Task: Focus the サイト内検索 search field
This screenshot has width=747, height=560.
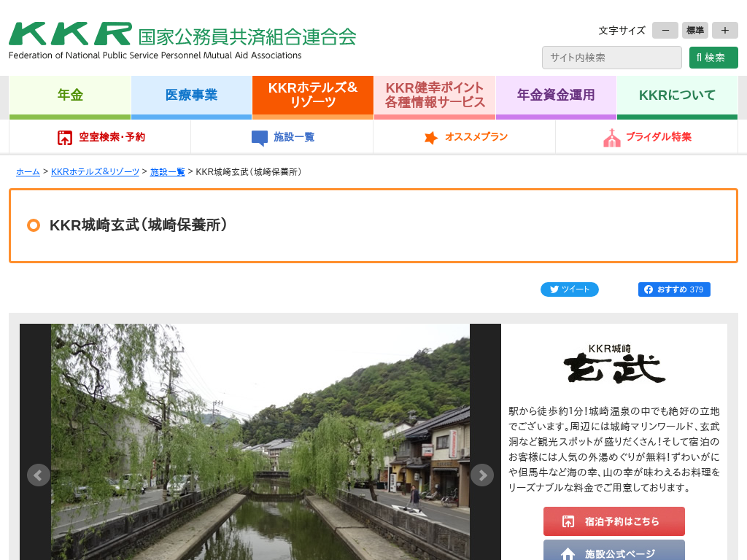Action: point(612,58)
